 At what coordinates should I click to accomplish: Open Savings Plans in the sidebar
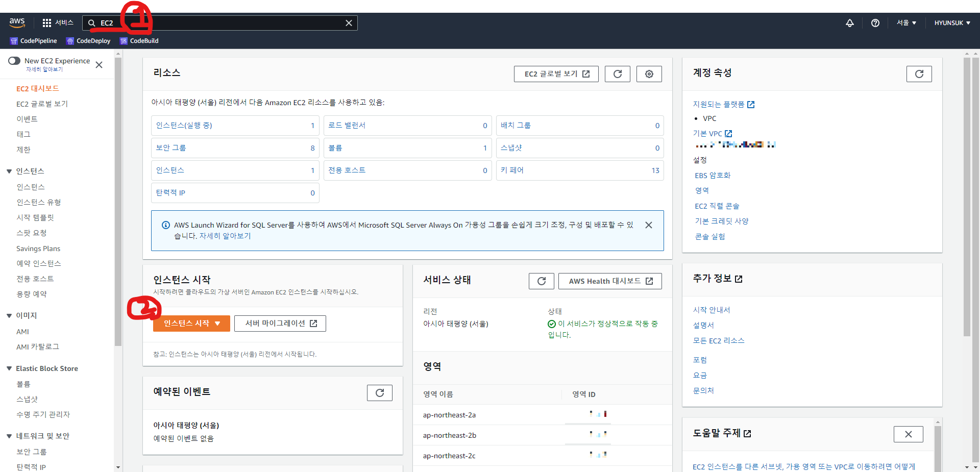click(38, 249)
